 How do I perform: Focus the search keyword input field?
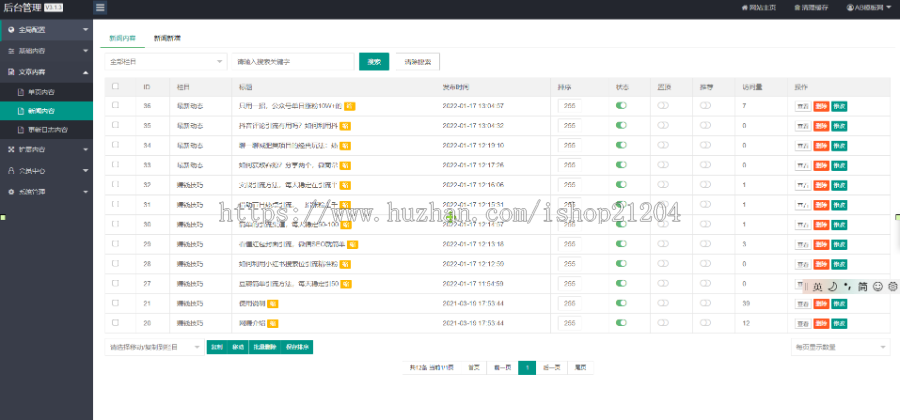(x=293, y=61)
